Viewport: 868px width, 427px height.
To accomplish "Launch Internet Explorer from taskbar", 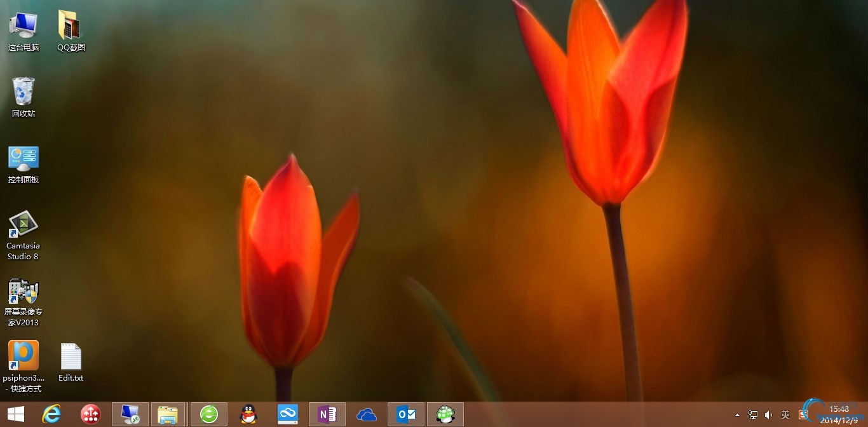I will click(x=51, y=415).
